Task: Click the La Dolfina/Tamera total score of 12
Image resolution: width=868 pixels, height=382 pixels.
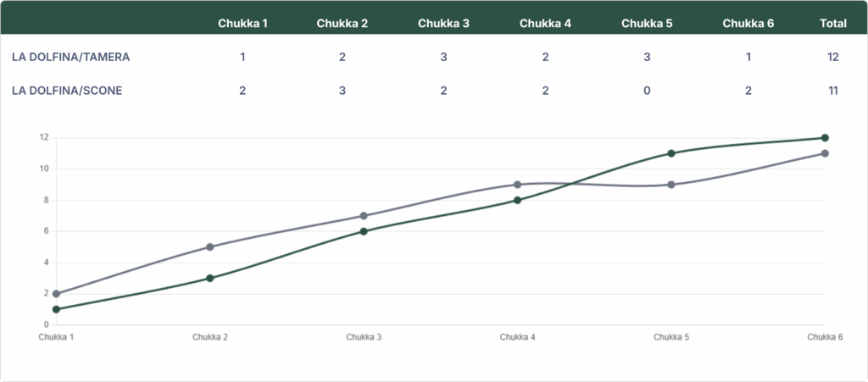Action: tap(833, 57)
